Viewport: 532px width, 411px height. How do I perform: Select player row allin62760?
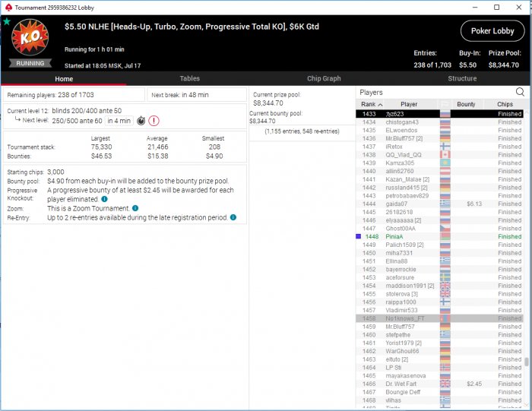coord(439,171)
